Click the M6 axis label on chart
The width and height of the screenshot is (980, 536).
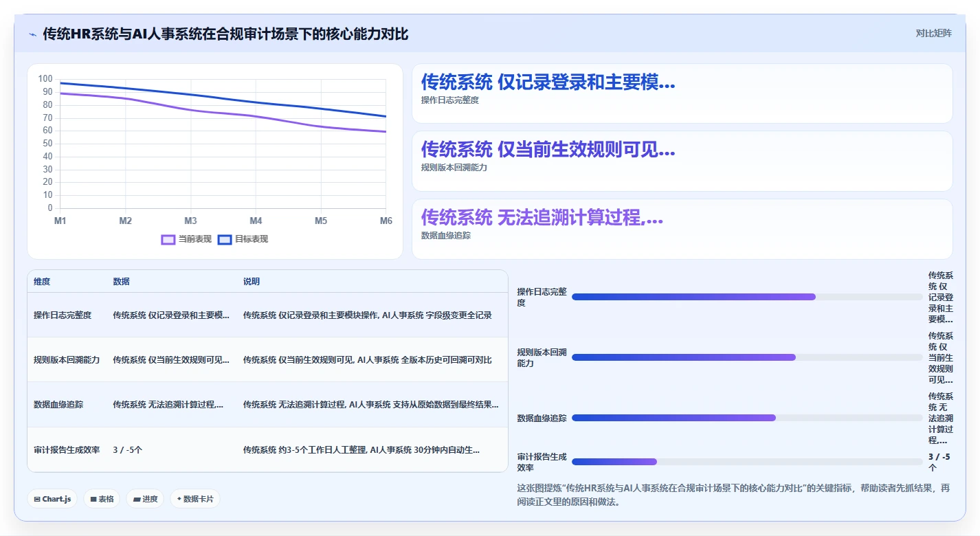tap(386, 221)
